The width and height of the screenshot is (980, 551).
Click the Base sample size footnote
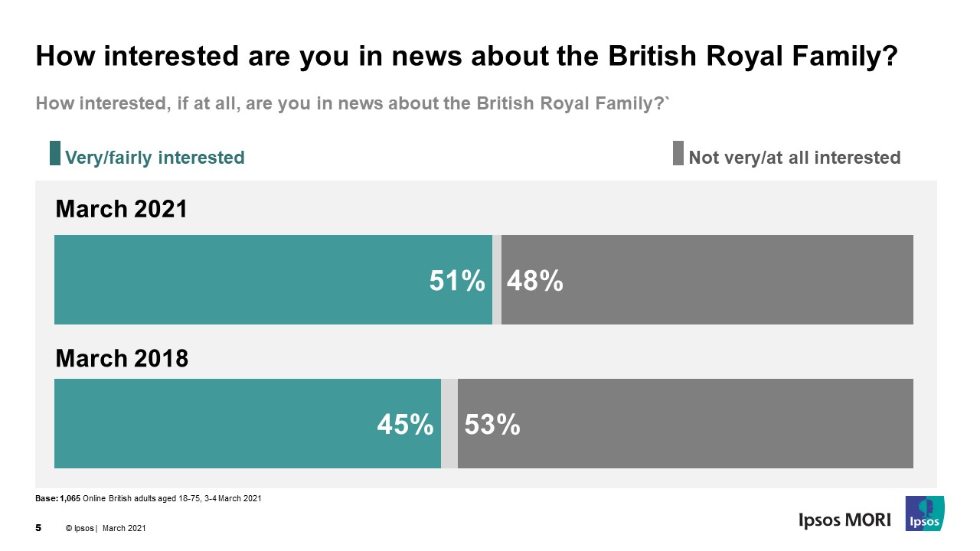click(149, 499)
